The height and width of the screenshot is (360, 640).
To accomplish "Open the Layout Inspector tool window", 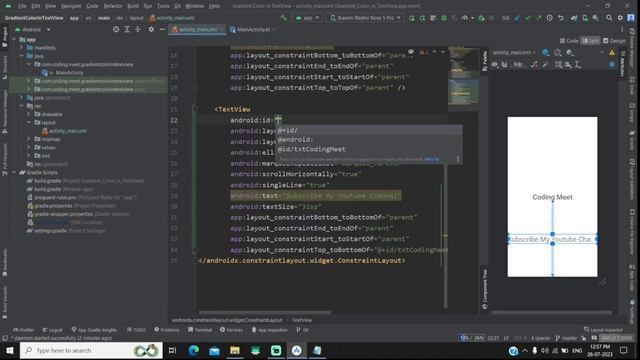I will coord(604,330).
